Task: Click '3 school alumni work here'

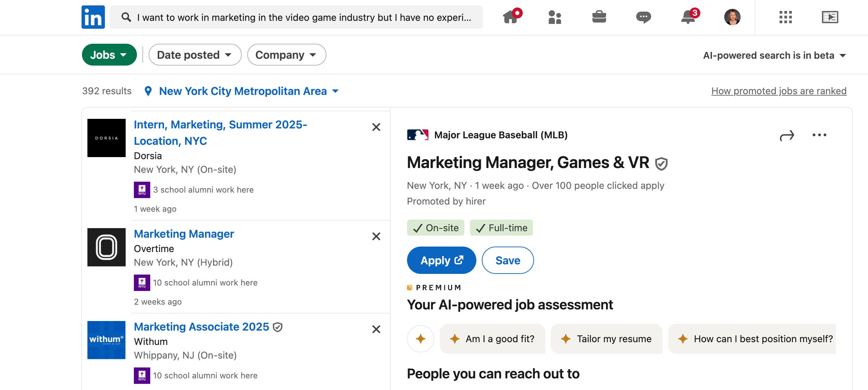Action: pyautogui.click(x=204, y=190)
